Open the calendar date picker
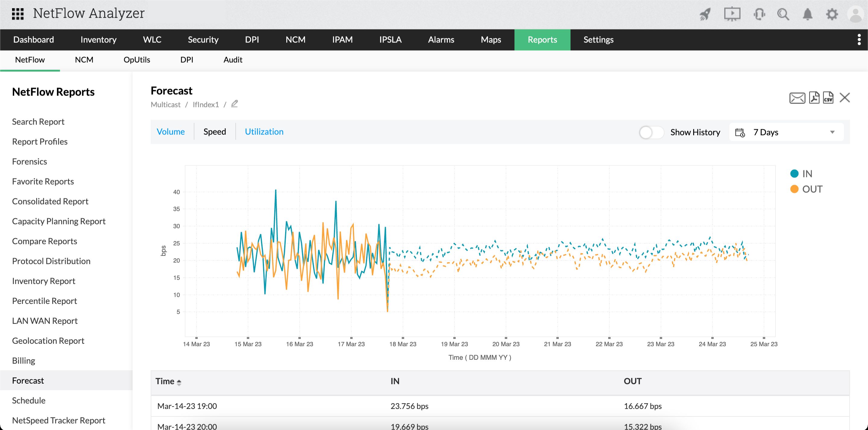 pyautogui.click(x=740, y=132)
